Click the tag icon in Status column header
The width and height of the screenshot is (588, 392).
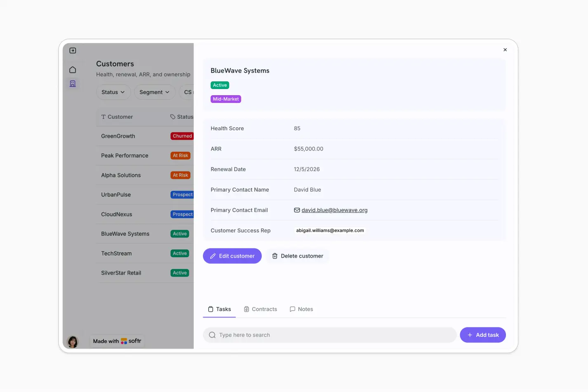tap(173, 117)
